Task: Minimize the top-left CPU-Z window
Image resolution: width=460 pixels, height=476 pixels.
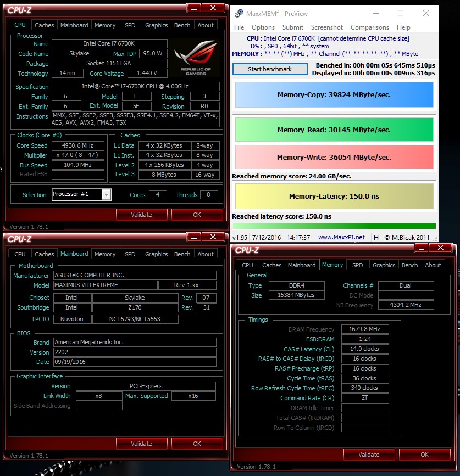Action: (x=194, y=8)
